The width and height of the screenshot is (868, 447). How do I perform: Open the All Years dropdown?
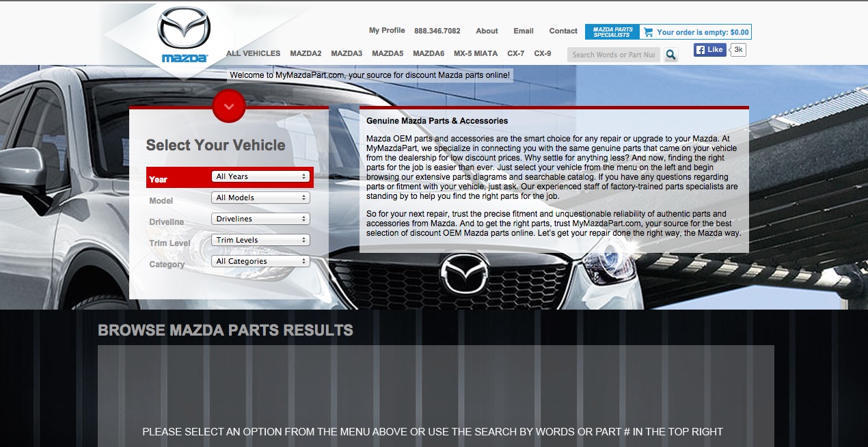pos(260,176)
